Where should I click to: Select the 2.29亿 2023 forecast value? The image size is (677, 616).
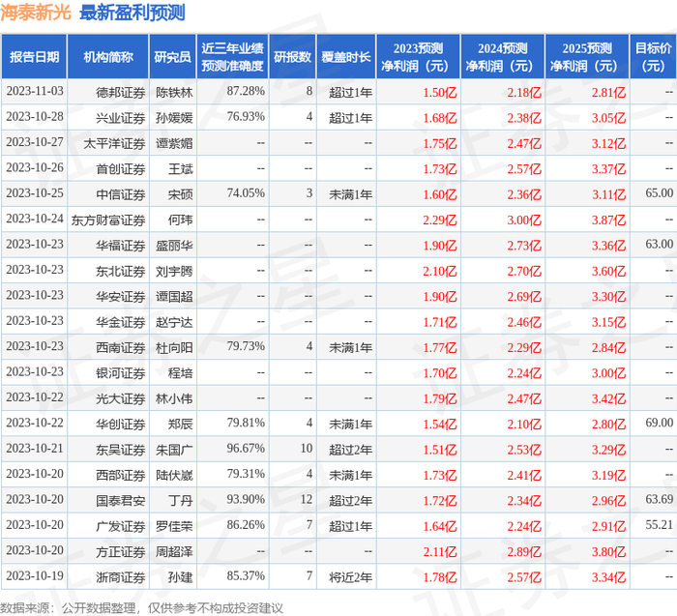coord(439,220)
